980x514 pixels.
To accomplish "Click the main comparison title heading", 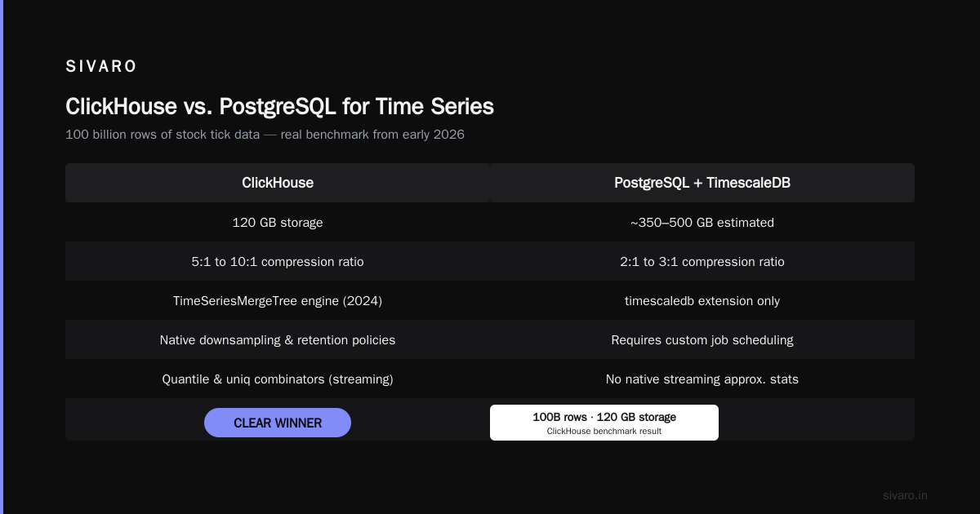I will click(x=279, y=106).
